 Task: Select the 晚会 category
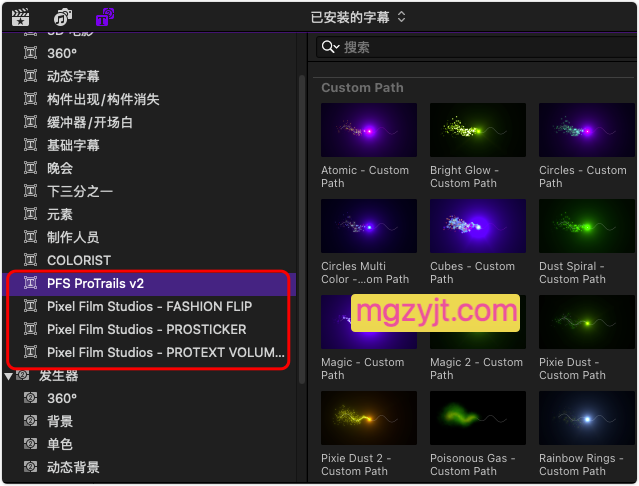(149, 168)
